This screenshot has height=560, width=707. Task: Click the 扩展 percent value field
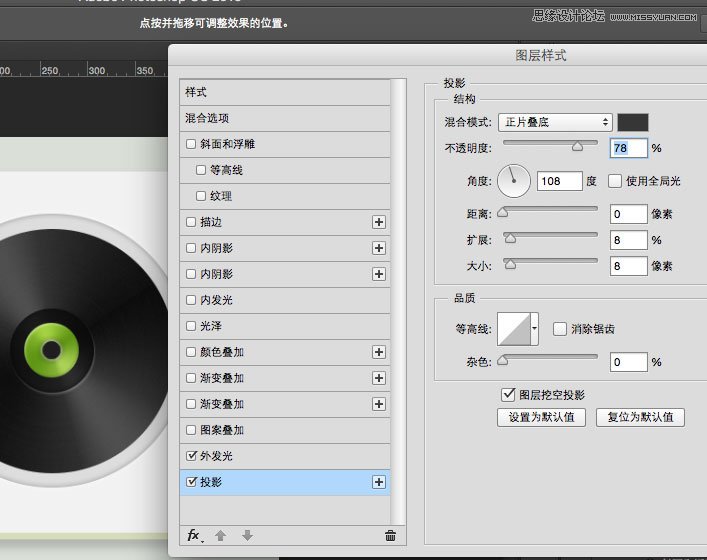coord(629,240)
